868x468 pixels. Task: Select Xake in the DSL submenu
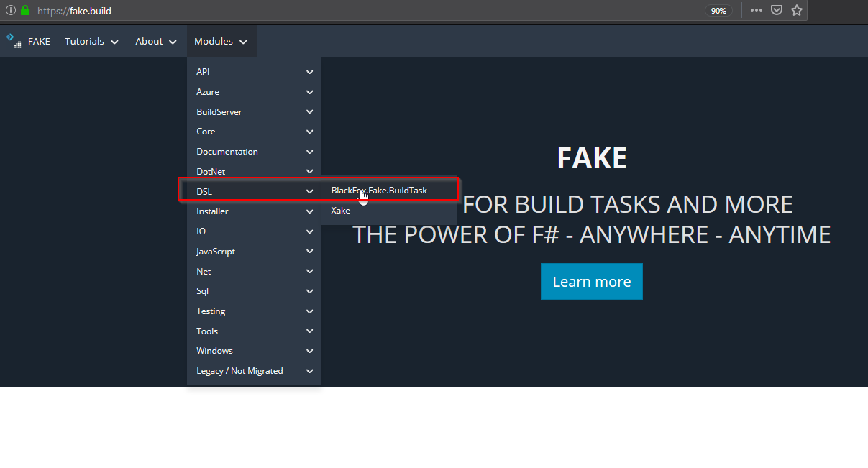coord(340,210)
